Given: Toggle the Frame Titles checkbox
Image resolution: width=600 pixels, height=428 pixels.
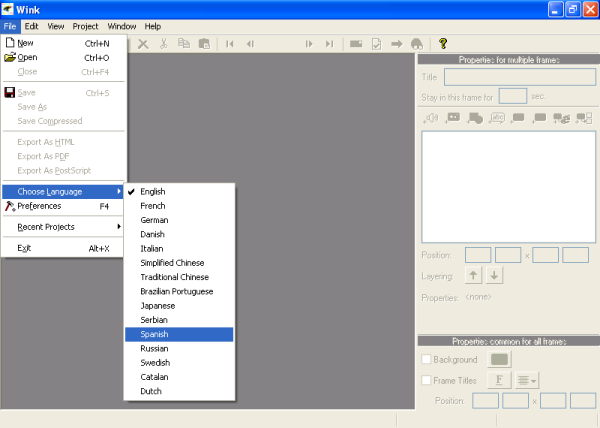Looking at the screenshot, I should 427,380.
